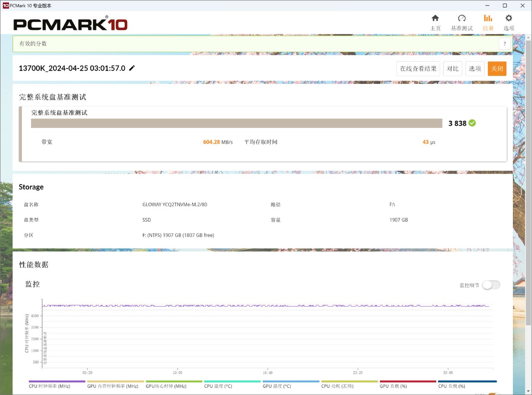Click the PCMark 10 title bar app icon
The image size is (532, 395).
pos(6,5)
